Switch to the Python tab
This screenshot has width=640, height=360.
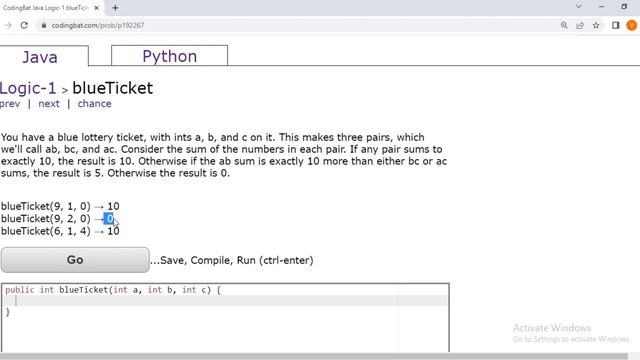(169, 56)
